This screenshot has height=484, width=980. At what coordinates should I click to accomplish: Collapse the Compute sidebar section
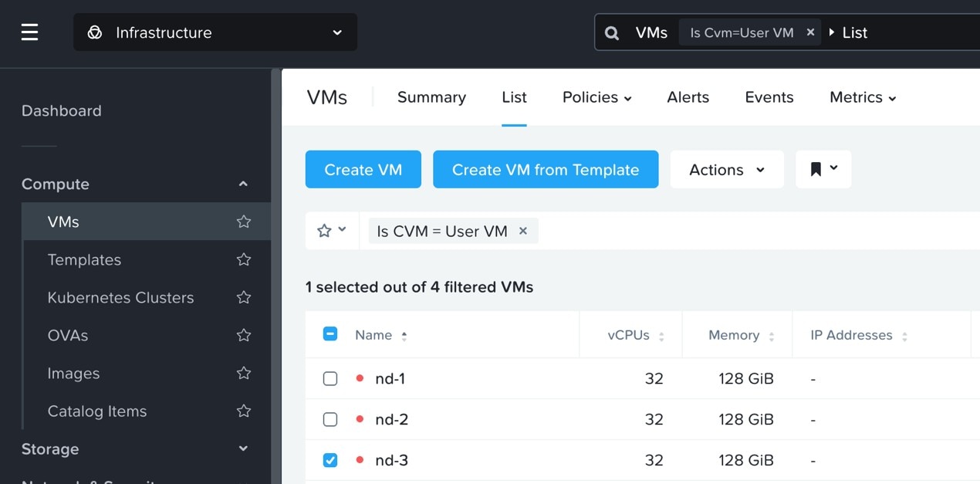243,184
